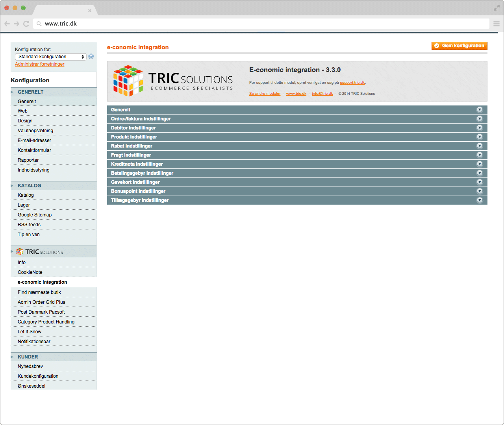Open Let It Snow in sidebar

click(54, 332)
